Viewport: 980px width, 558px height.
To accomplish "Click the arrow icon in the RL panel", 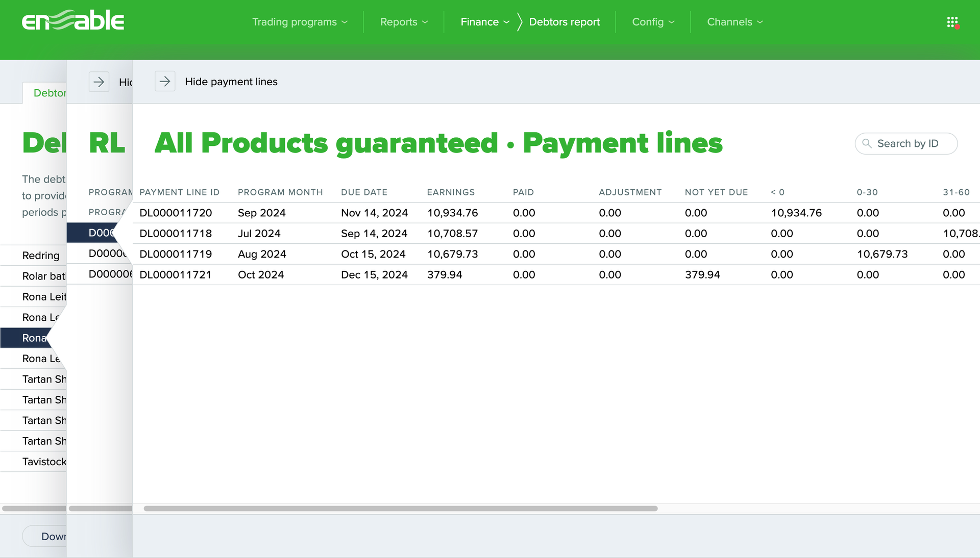I will 99,82.
